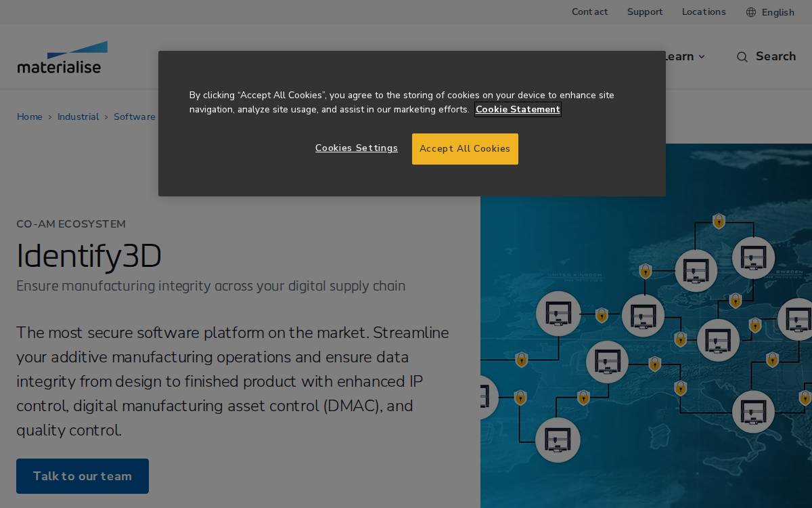The height and width of the screenshot is (508, 812).
Task: Click the 'Ensure manufacturing integrity' subtitle
Action: pyautogui.click(x=211, y=286)
